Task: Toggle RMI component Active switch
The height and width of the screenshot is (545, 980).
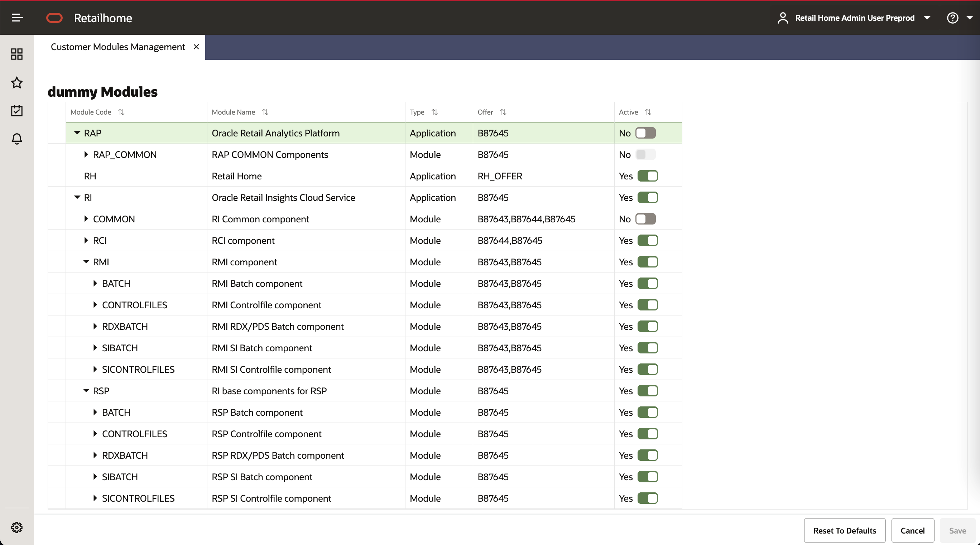Action: click(x=648, y=262)
